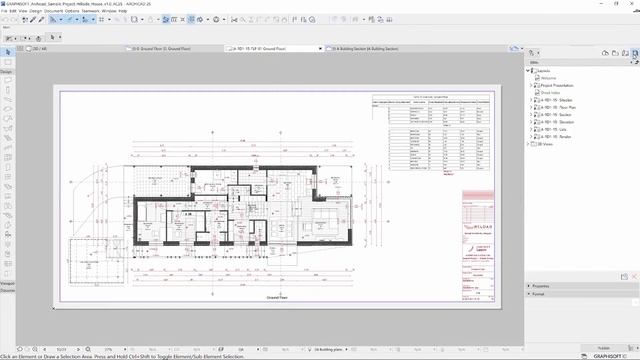Select the Beam tool in the toolbox
The height and width of the screenshot is (360, 640).
point(8,99)
